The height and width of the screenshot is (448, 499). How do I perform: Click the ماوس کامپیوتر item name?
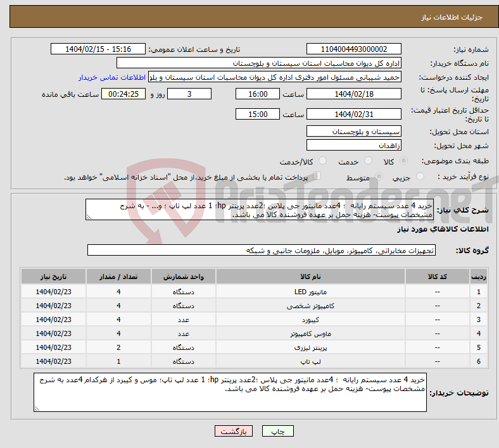coord(310,333)
